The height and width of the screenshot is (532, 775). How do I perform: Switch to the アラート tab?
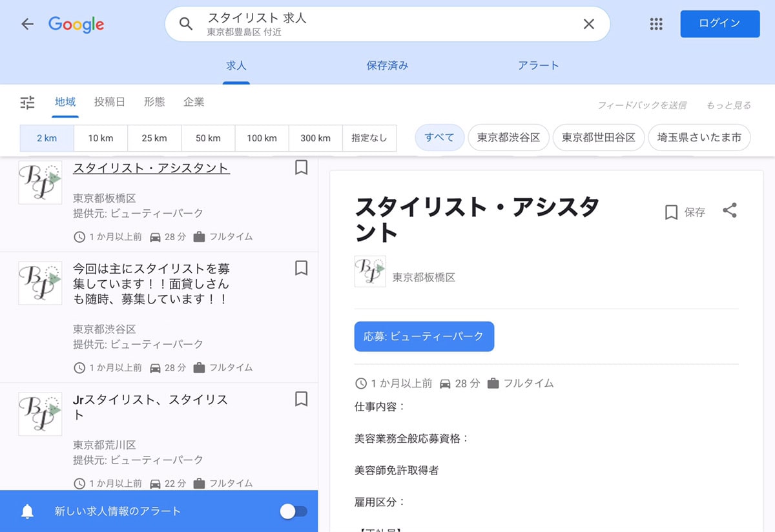[538, 65]
